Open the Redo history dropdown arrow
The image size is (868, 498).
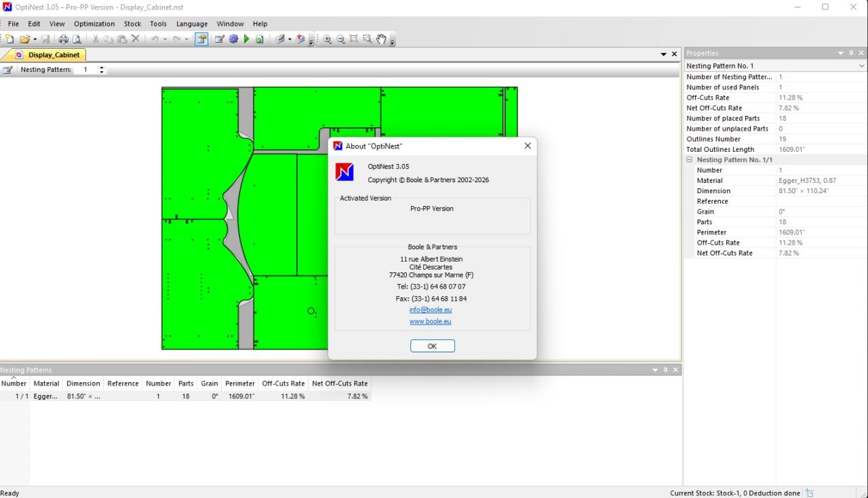(186, 39)
